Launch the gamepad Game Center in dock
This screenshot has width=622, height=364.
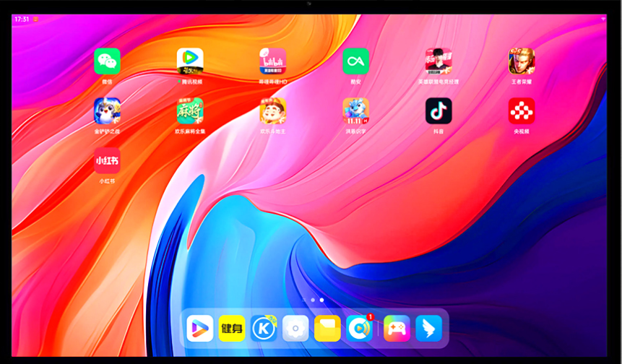click(397, 329)
